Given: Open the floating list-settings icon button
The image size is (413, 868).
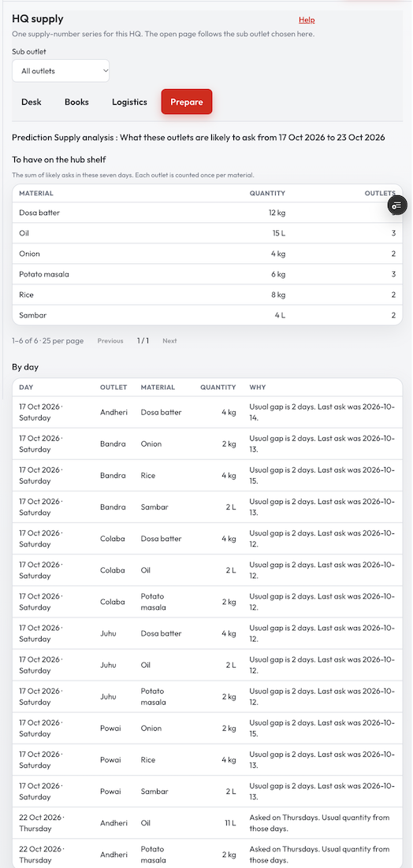Looking at the screenshot, I should pos(397,206).
